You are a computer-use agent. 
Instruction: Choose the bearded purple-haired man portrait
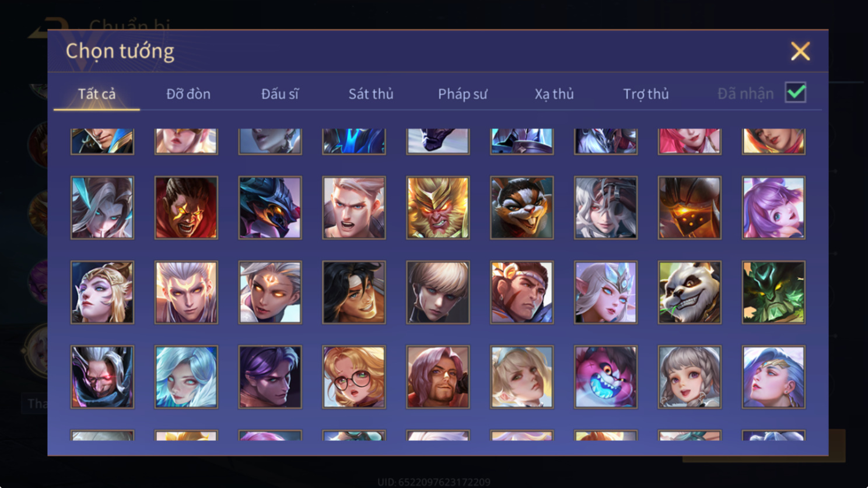tap(437, 377)
